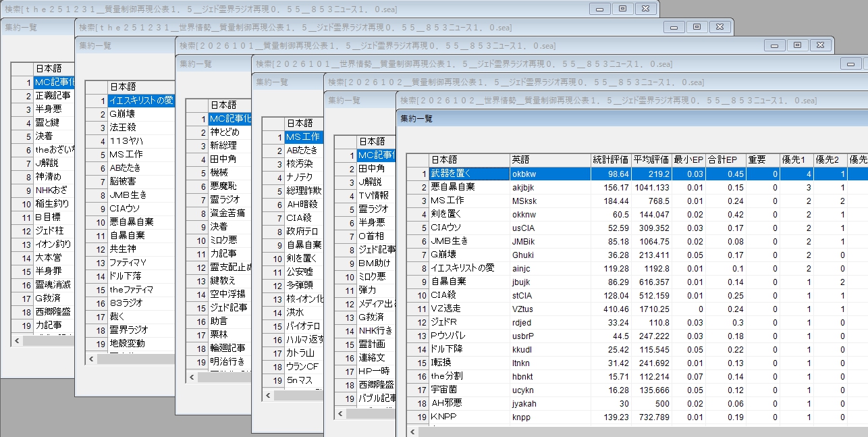Minimize the 2026101__質量制御 search window

775,45
